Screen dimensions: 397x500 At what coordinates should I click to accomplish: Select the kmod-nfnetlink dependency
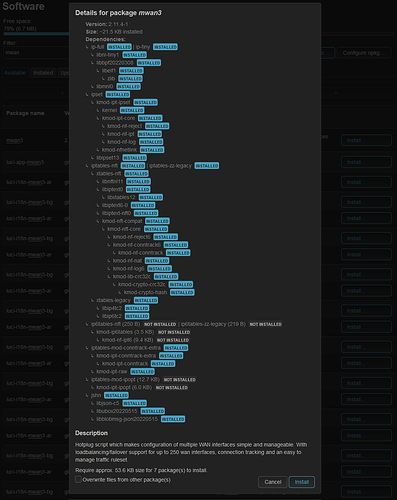[x=119, y=150]
